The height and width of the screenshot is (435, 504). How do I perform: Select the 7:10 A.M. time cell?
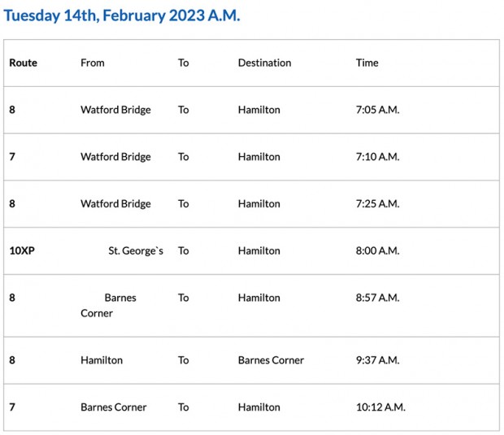pos(377,157)
